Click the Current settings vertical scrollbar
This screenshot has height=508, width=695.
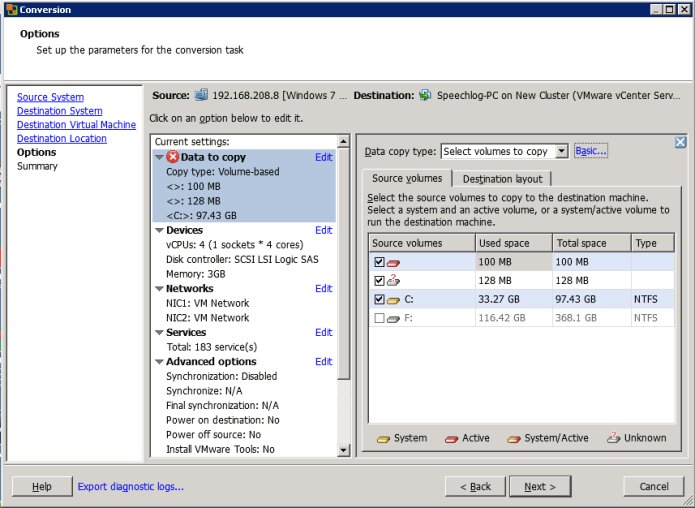coord(345,300)
